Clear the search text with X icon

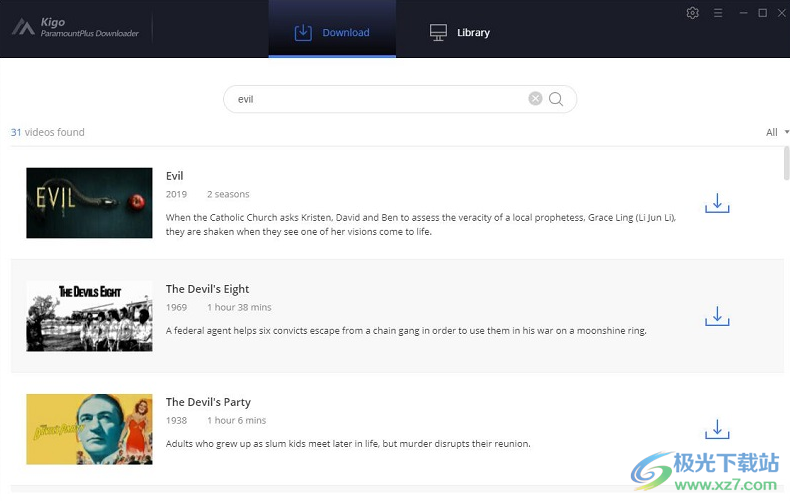[535, 99]
